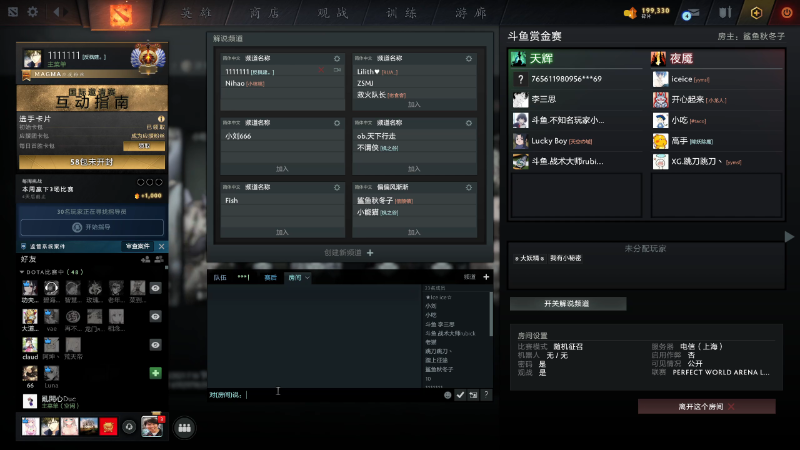800x450 pixels.
Task: Click the chat pop-out window icon
Action: (473, 395)
